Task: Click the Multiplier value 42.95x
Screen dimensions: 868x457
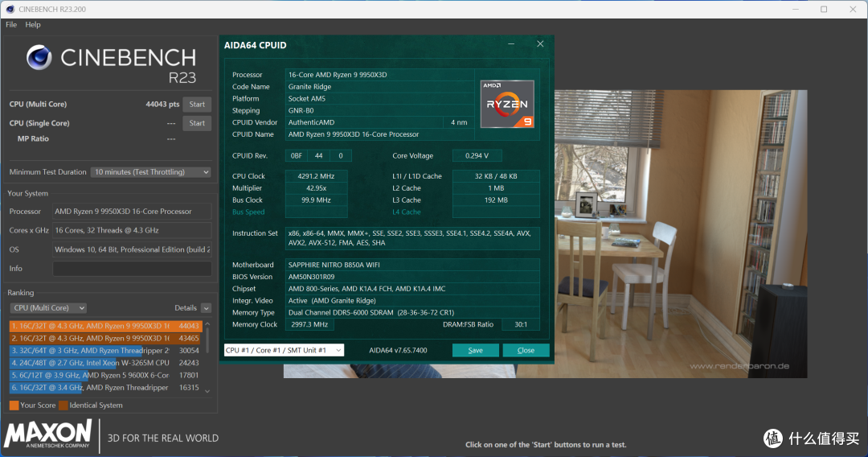Action: pyautogui.click(x=316, y=188)
